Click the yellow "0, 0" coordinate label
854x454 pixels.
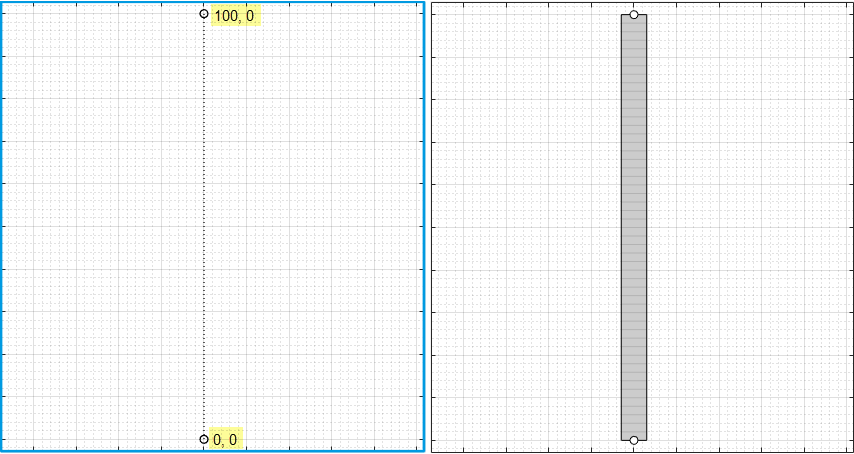(x=226, y=440)
